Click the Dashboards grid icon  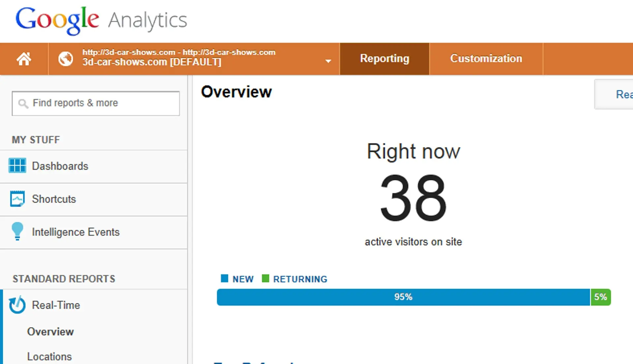point(17,166)
